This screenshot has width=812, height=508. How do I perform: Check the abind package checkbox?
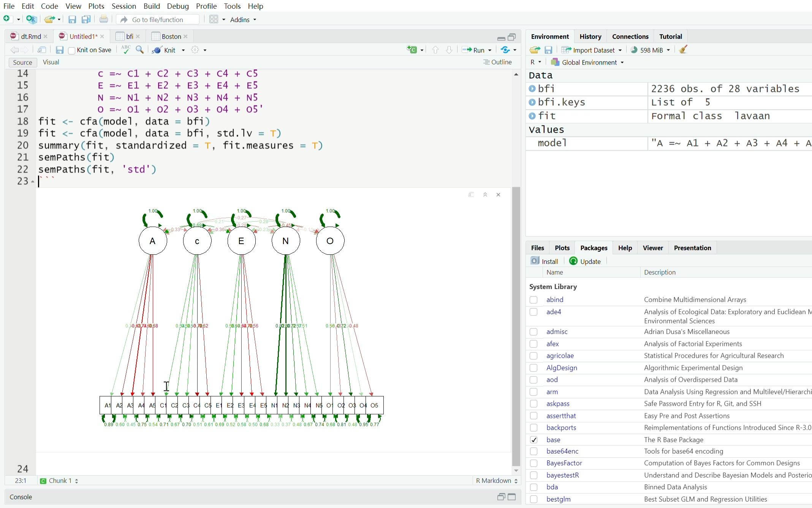coord(533,300)
